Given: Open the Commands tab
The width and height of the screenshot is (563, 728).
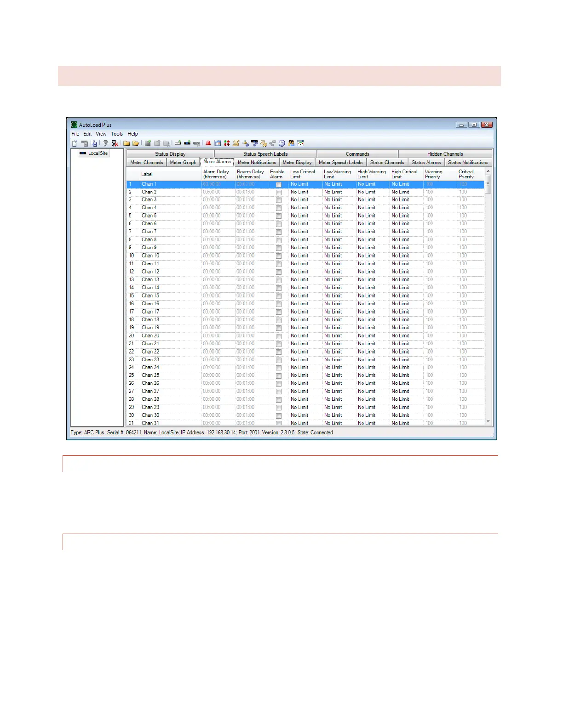Looking at the screenshot, I should (x=357, y=154).
